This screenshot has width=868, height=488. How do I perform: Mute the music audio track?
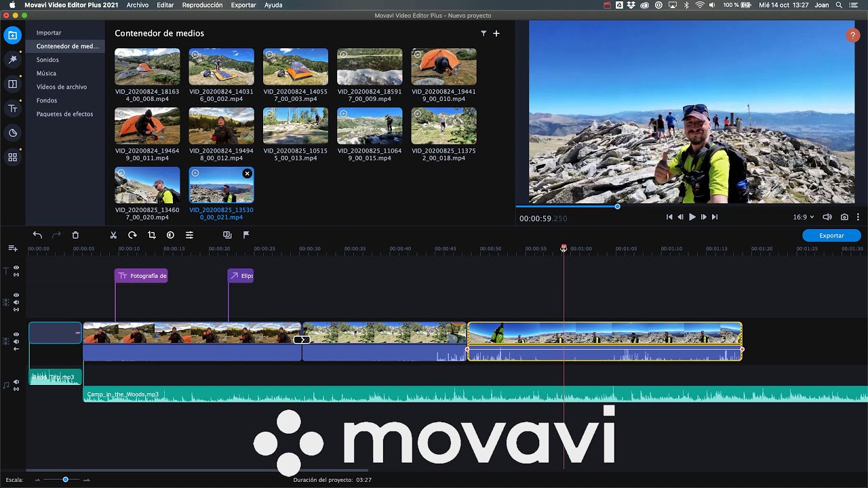point(16,382)
